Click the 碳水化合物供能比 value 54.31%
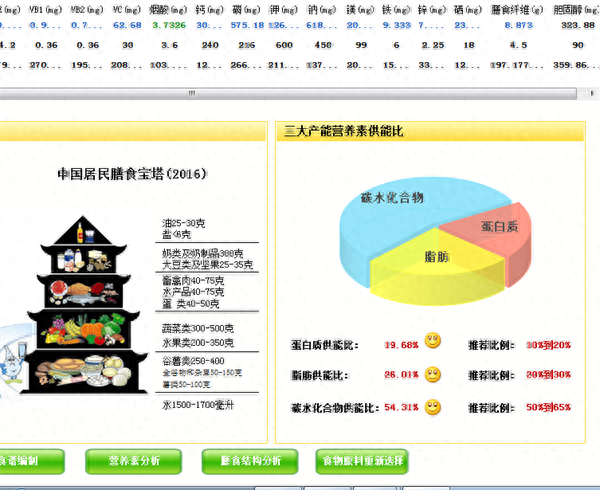Screen dimensions: 600x490 (401, 407)
